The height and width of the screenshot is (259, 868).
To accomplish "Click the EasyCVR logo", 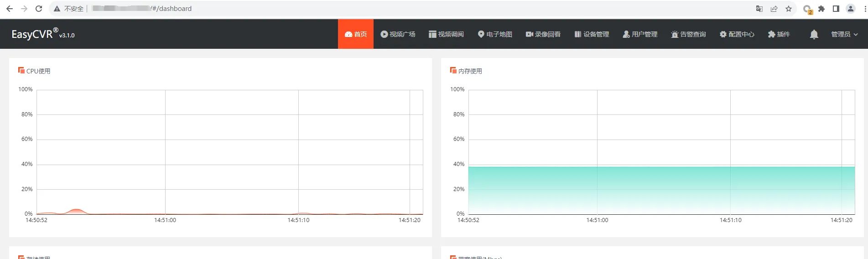I will pyautogui.click(x=43, y=34).
